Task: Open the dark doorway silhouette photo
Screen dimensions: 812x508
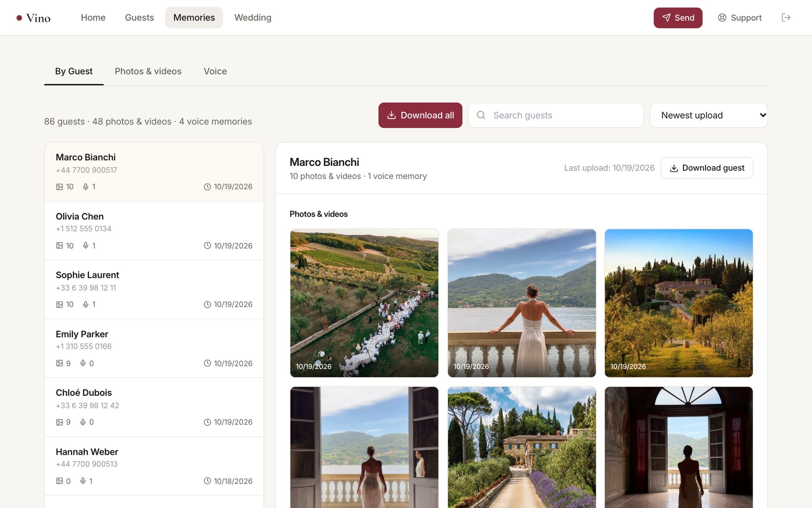Action: tap(679, 447)
